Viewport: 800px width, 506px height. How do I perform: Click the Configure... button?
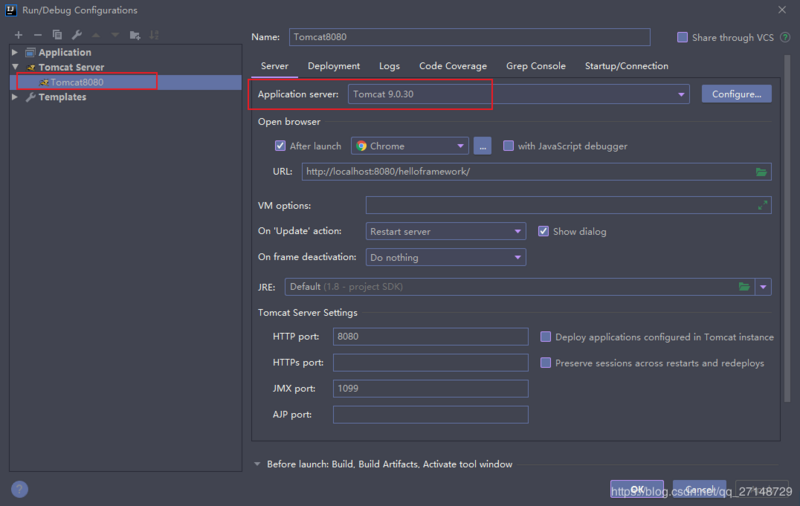[736, 94]
